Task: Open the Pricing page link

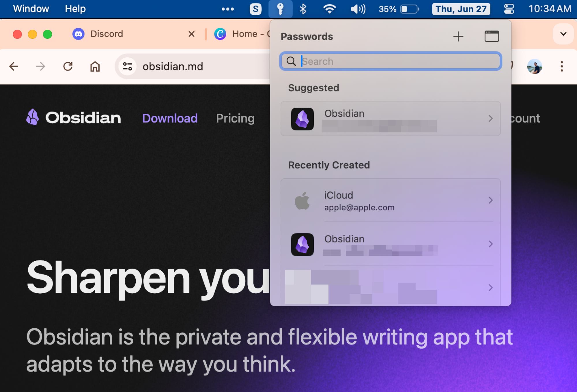Action: (x=235, y=118)
